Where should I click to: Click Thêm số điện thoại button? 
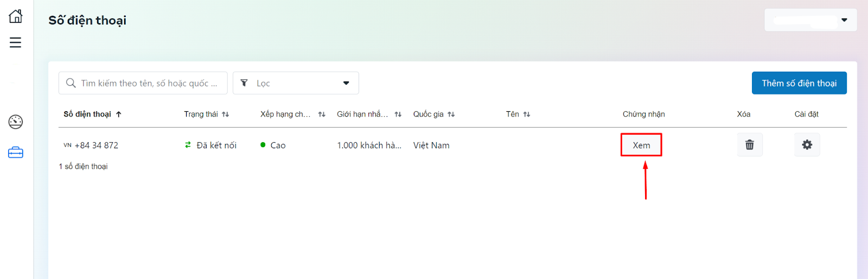tap(799, 83)
